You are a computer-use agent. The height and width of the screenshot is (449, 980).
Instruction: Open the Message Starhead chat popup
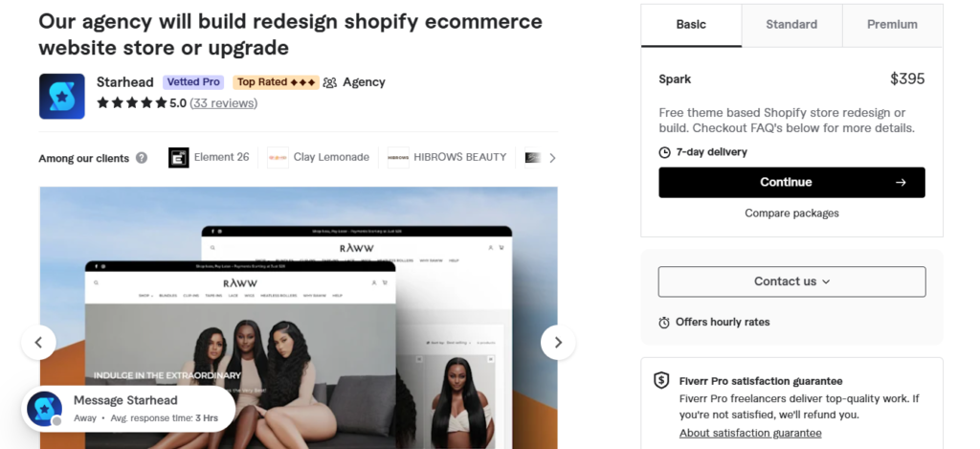129,409
